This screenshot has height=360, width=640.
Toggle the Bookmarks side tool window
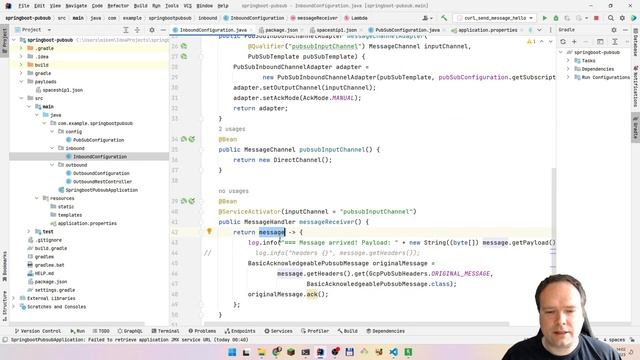coord(4,266)
